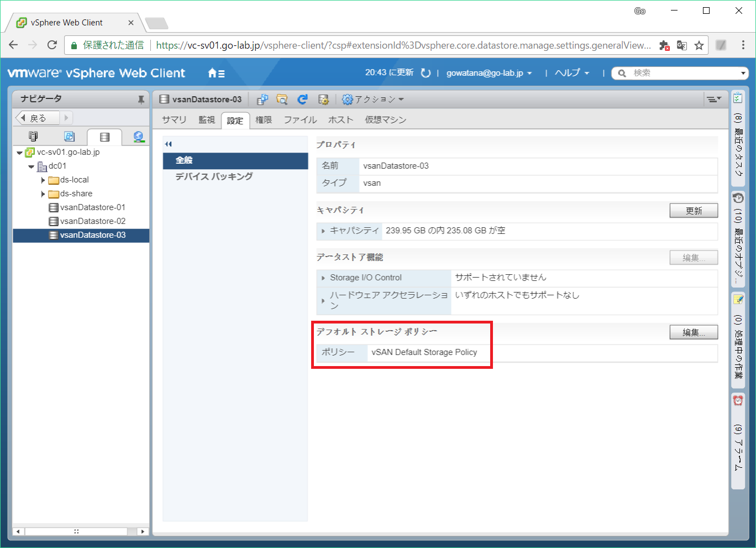Click the browser extension puzzle icon
The width and height of the screenshot is (756, 548).
[665, 45]
